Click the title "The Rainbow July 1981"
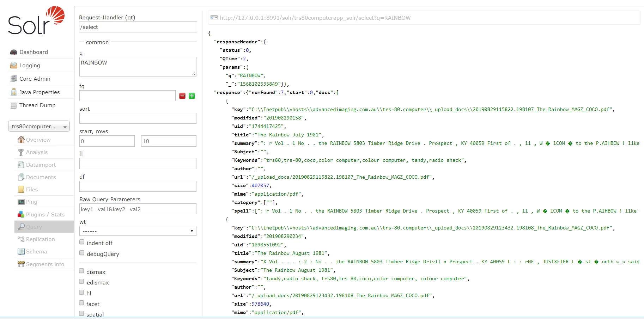644x319 pixels. 288,135
